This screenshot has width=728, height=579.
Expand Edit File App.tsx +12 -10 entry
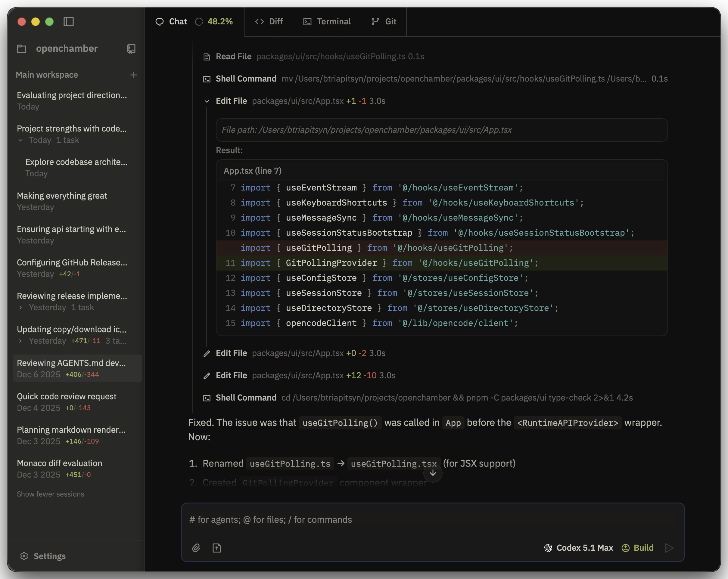(x=299, y=376)
